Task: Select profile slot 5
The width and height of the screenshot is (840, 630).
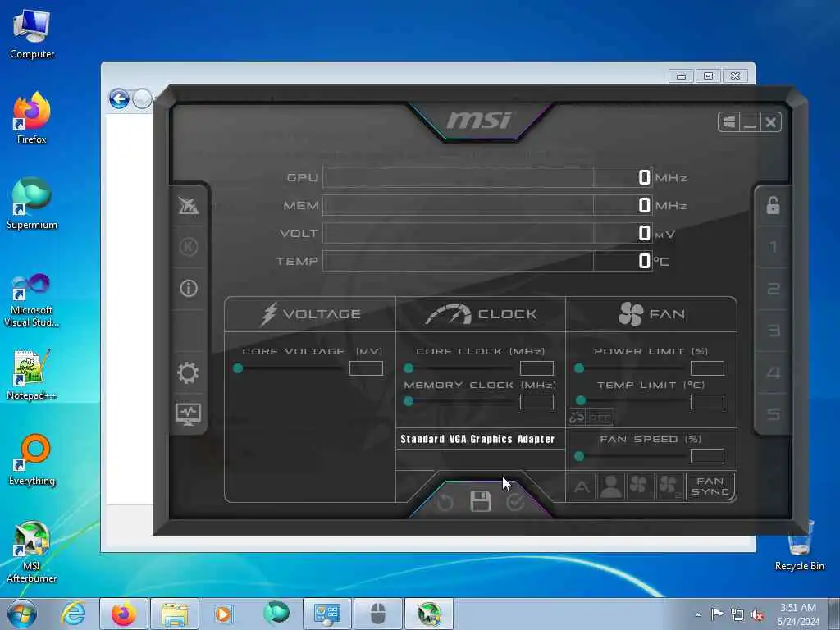Action: tap(773, 414)
